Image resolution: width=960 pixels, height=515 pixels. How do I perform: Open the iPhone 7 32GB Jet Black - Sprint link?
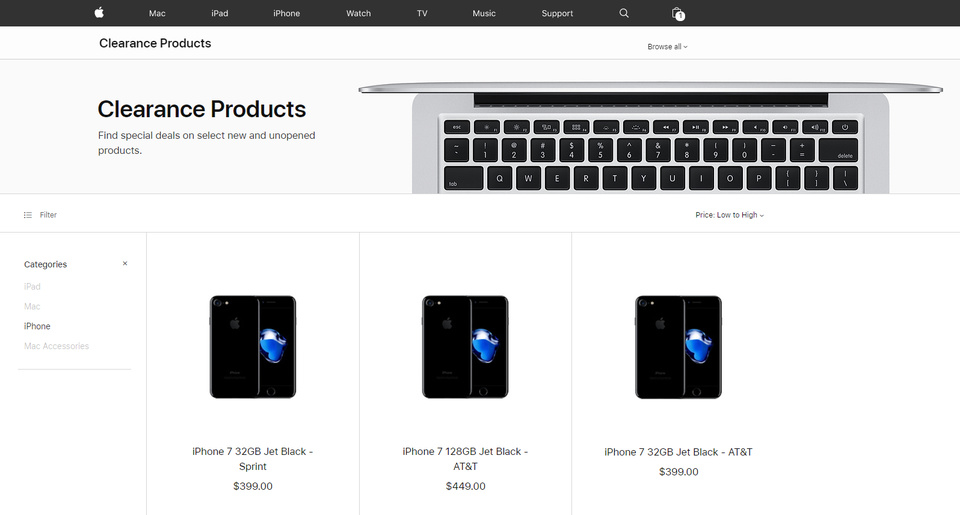[252, 459]
